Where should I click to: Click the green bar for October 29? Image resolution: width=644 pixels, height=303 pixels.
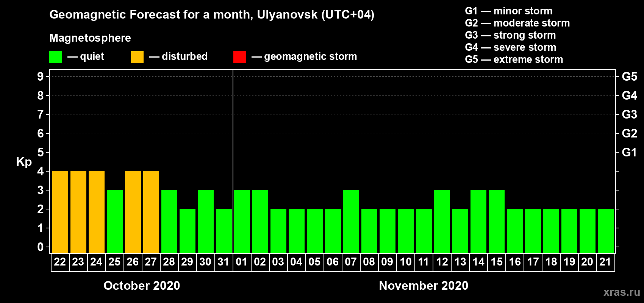click(x=188, y=231)
